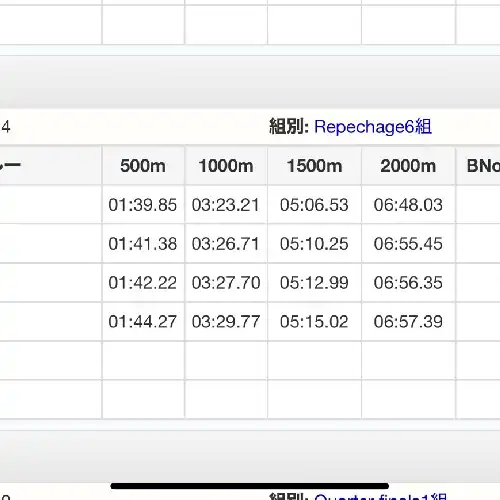
Task: Click the 06:55.45 finish time cell
Action: click(x=408, y=244)
